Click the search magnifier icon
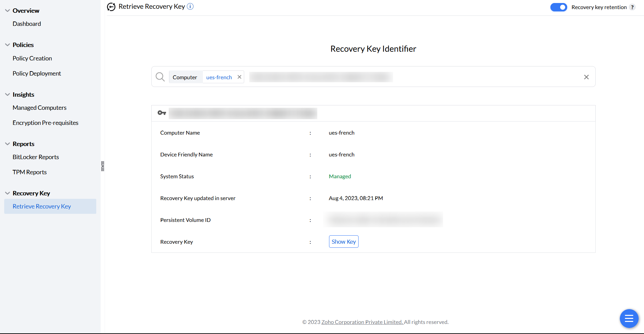This screenshot has width=644, height=334. (x=160, y=77)
